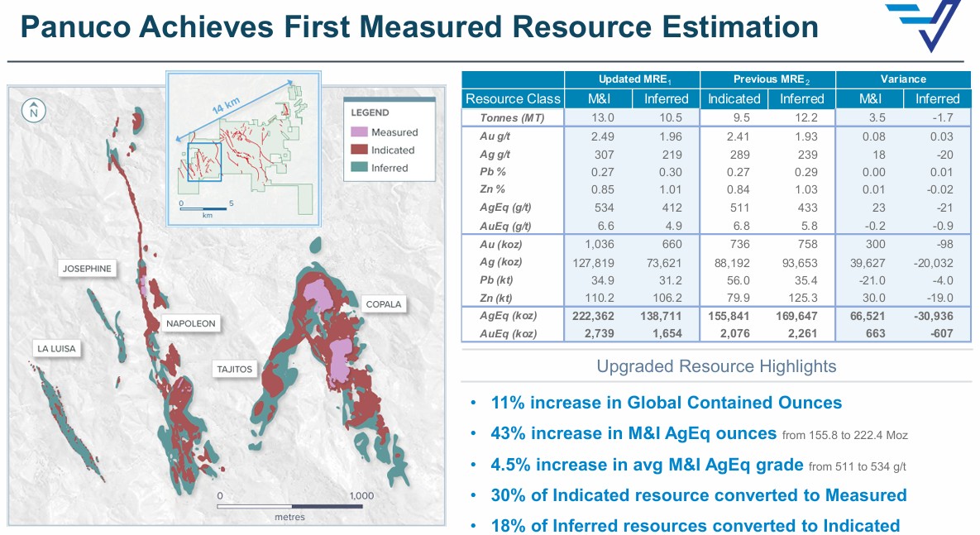Click the LEGEND heading

coord(370,112)
